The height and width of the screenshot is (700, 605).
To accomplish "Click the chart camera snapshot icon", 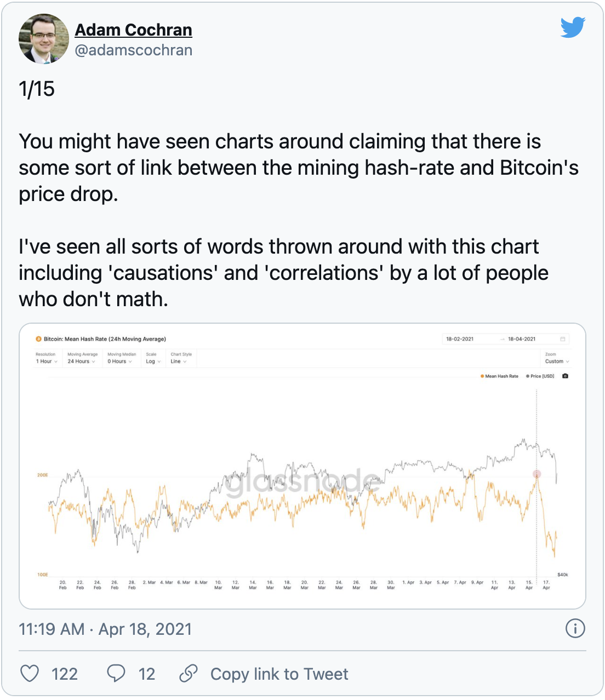I will pyautogui.click(x=566, y=376).
